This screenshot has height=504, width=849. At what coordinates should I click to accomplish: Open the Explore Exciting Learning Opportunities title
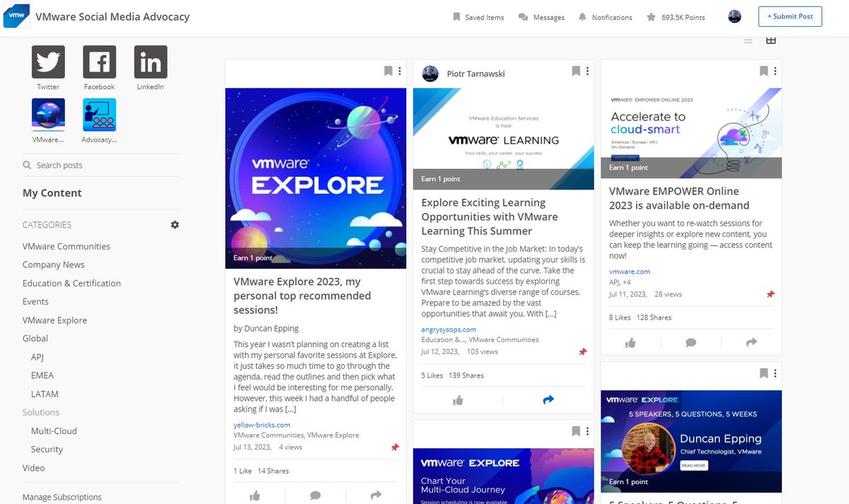pos(490,217)
